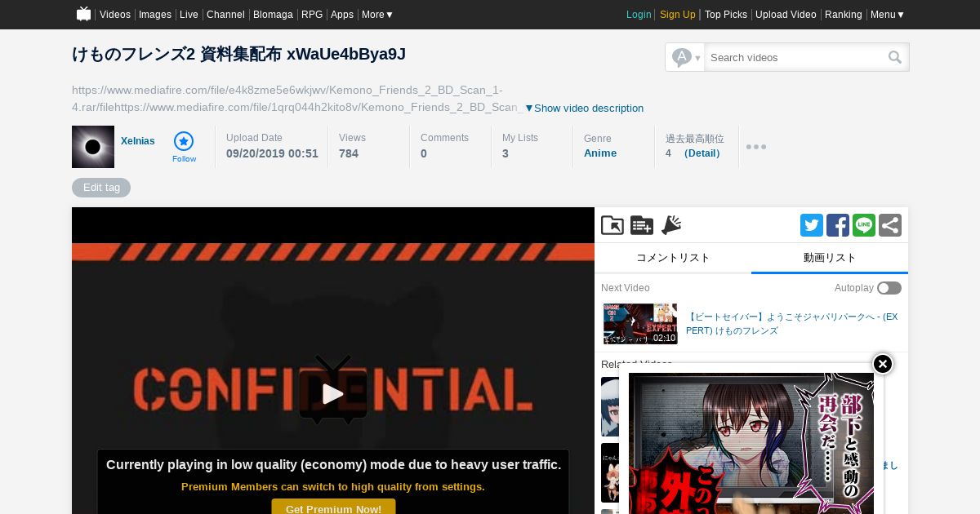Screen dimensions: 980x514
Task: Click the magnifier search icon
Action: 895,57
